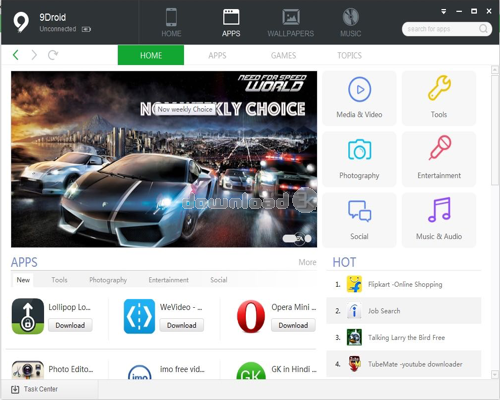This screenshot has width=500, height=400.
Task: Click the GK in Hindi app icon
Action: pyautogui.click(x=251, y=371)
